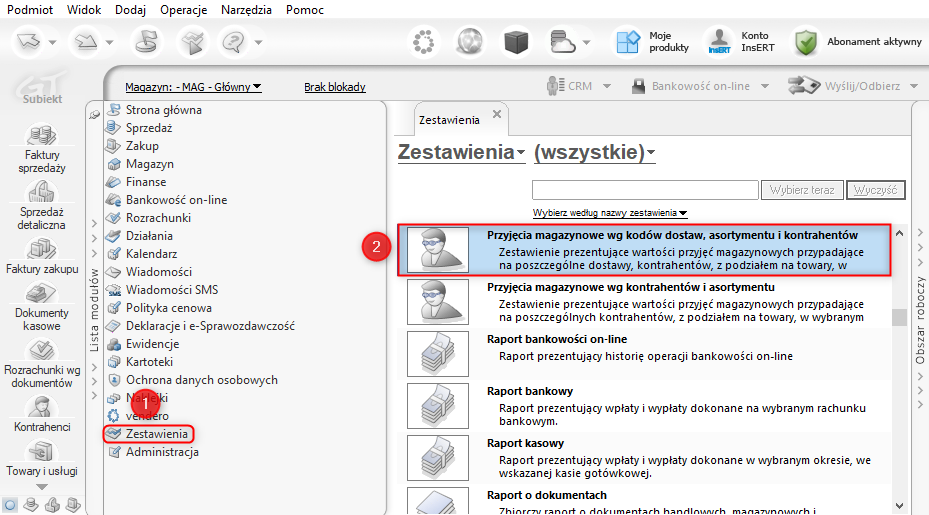This screenshot has width=929, height=515.
Task: Open Bankowość on-line toolbar dropdown arrow
Action: pyautogui.click(x=765, y=87)
